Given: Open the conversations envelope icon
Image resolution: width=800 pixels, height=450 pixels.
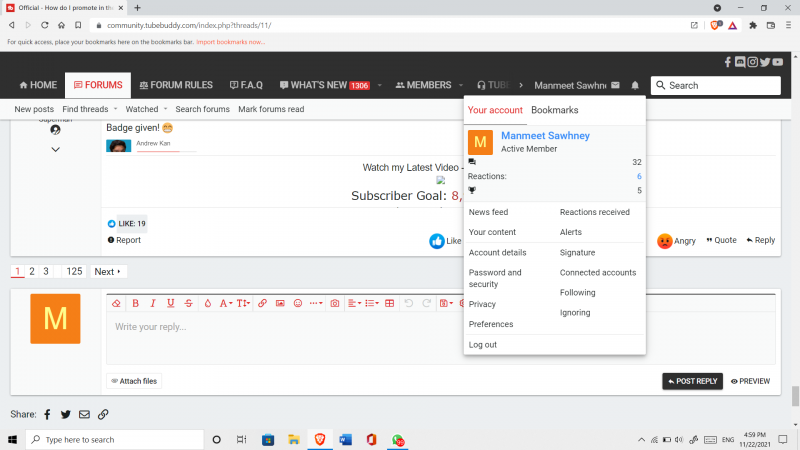Looking at the screenshot, I should pos(616,86).
